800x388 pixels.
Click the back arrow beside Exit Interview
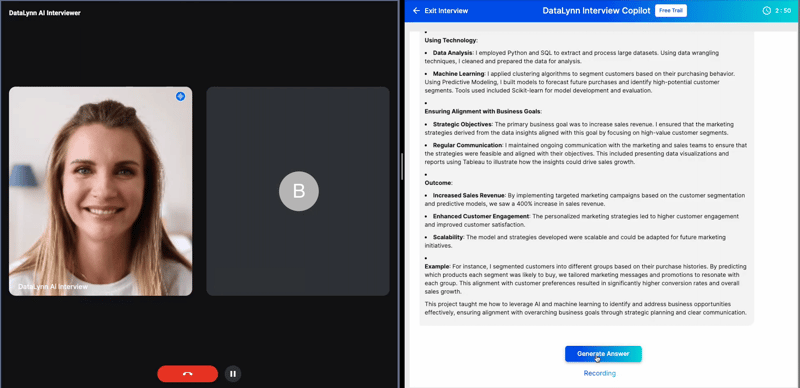(x=416, y=11)
